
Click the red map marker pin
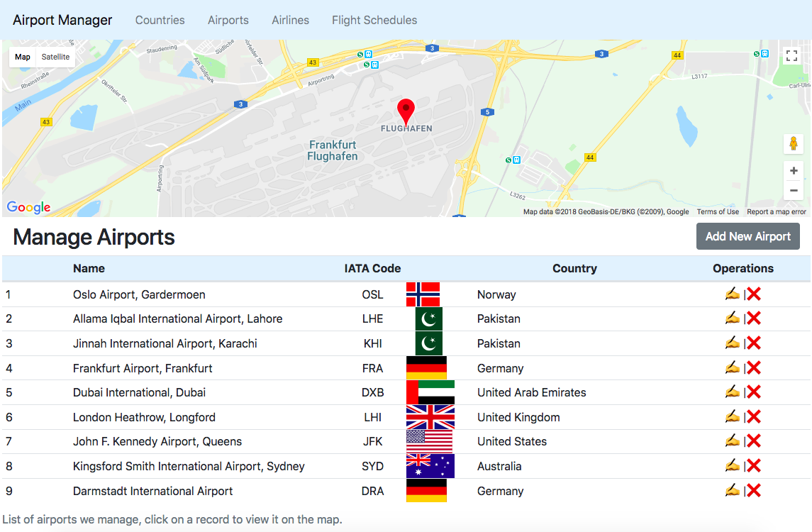coord(406,112)
